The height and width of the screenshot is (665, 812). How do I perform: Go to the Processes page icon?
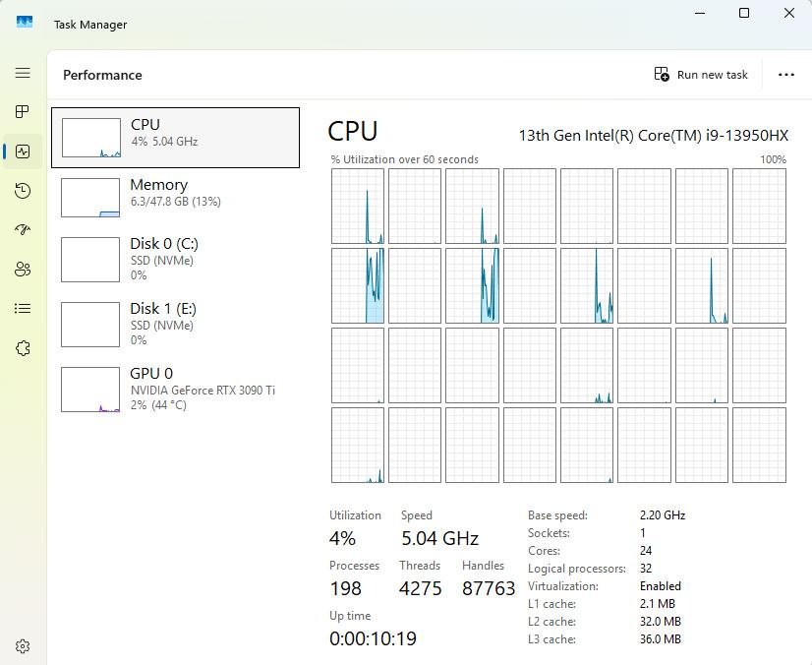[23, 112]
